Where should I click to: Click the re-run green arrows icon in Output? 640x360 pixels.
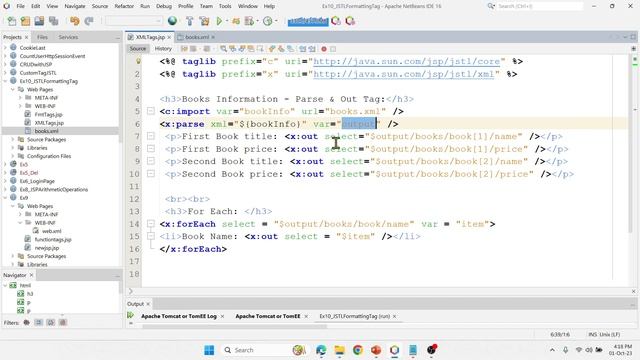pyautogui.click(x=131, y=315)
